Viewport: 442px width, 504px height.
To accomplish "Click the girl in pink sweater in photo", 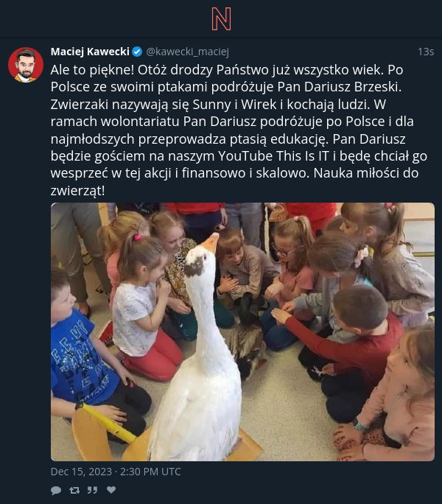I will [x=400, y=396].
